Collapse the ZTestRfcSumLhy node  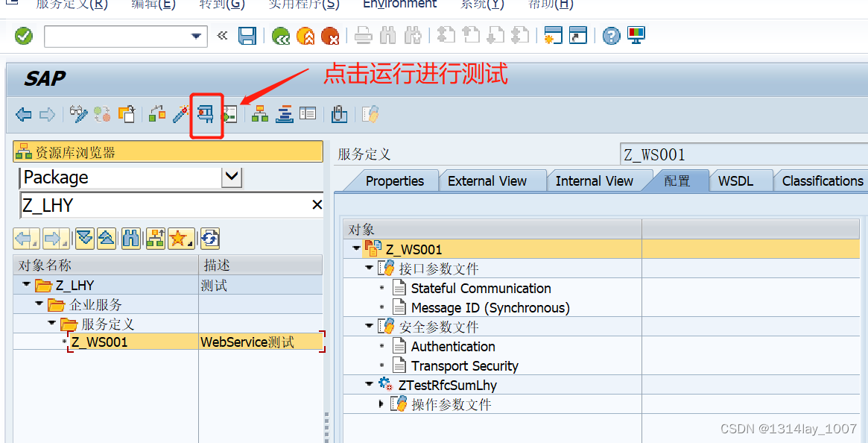click(x=370, y=383)
